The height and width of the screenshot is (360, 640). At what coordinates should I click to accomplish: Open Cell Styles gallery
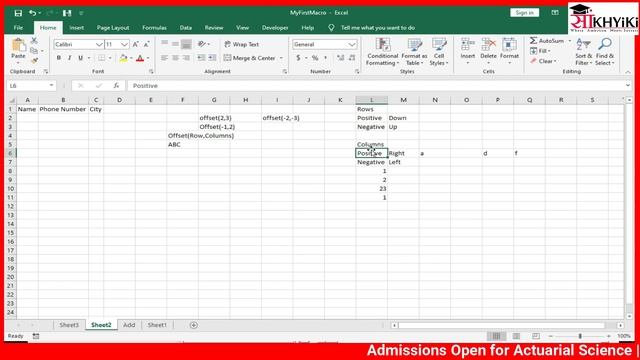click(x=439, y=52)
